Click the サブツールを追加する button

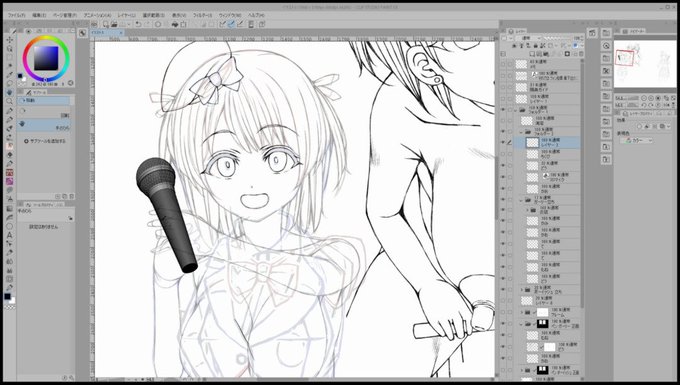pyautogui.click(x=45, y=141)
